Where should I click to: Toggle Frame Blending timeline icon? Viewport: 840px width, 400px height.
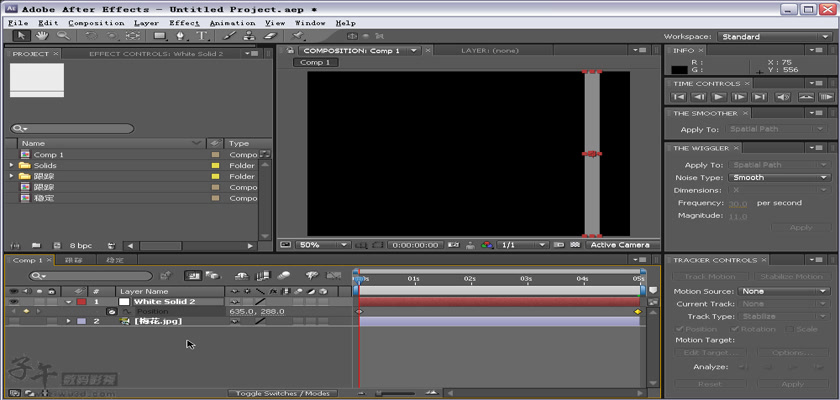coord(263,276)
